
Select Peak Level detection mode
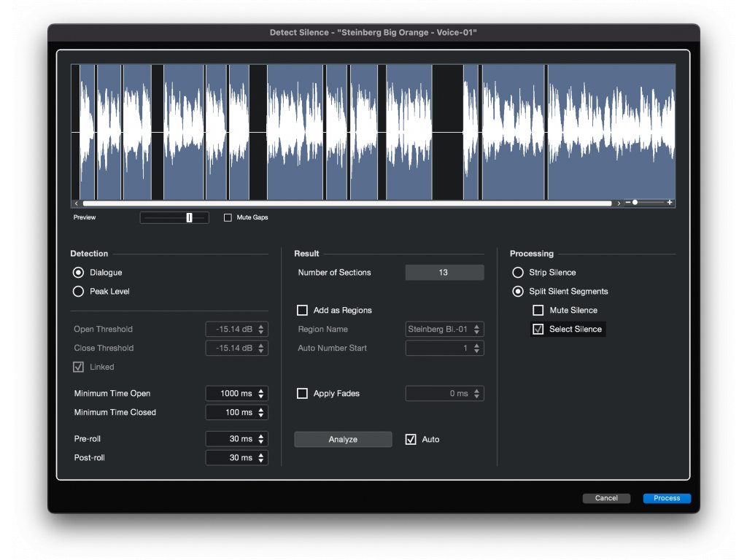(x=79, y=292)
